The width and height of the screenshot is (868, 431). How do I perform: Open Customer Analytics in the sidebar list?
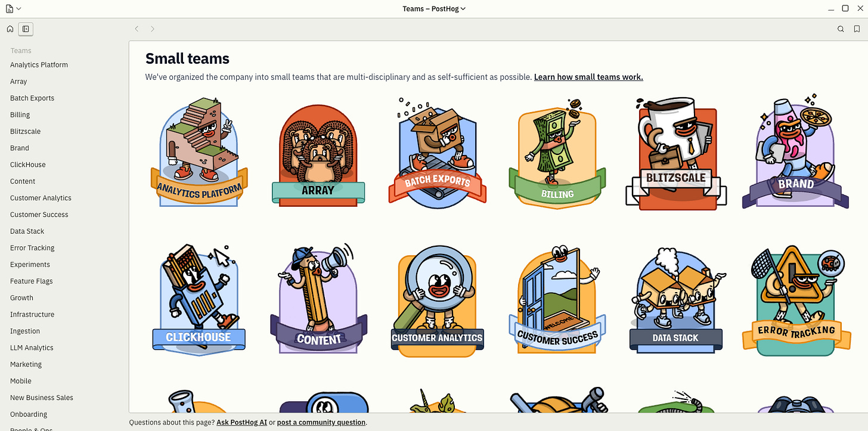pos(41,199)
